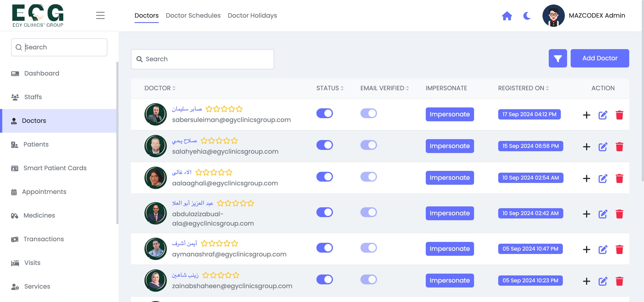The width and height of the screenshot is (644, 302).
Task: Open Appointments in the sidebar
Action: pyautogui.click(x=44, y=192)
